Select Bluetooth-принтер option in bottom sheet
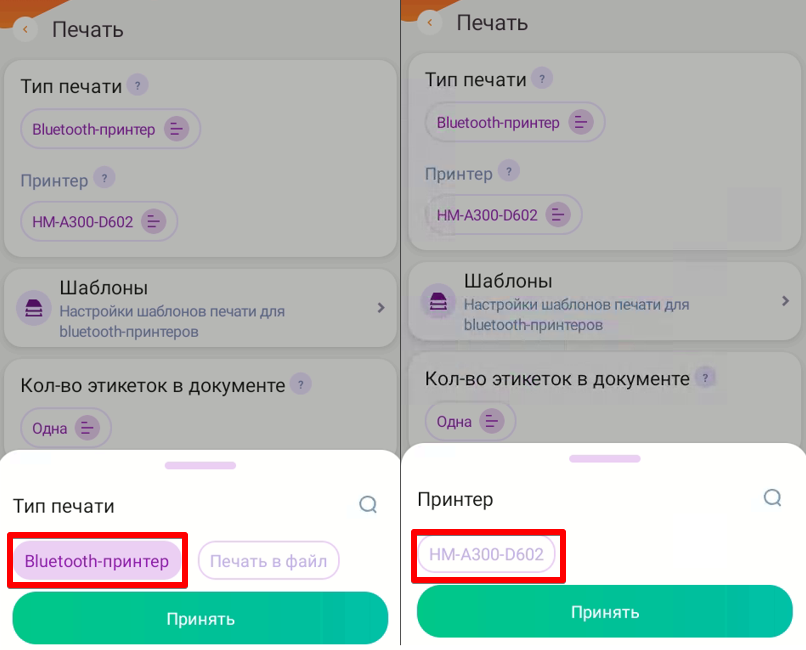 97,561
